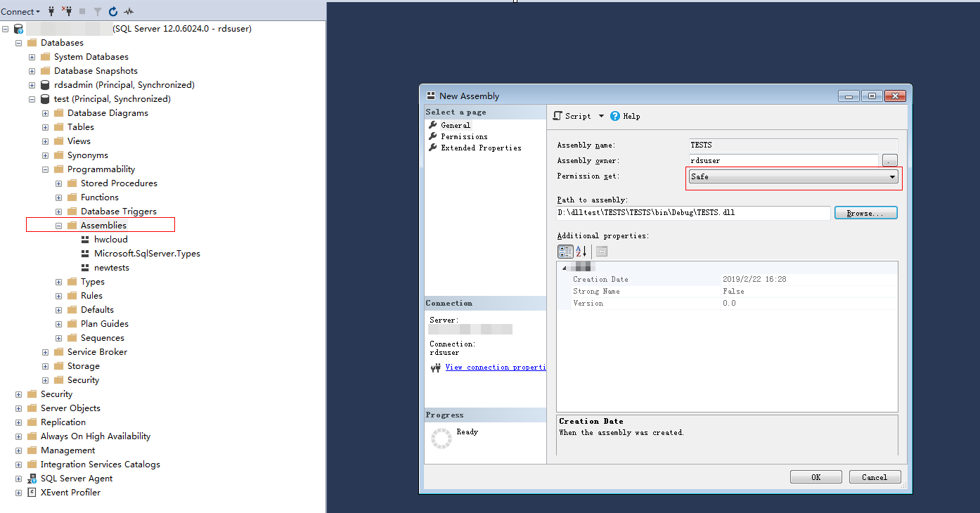
Task: Select the Functions node
Action: [100, 197]
